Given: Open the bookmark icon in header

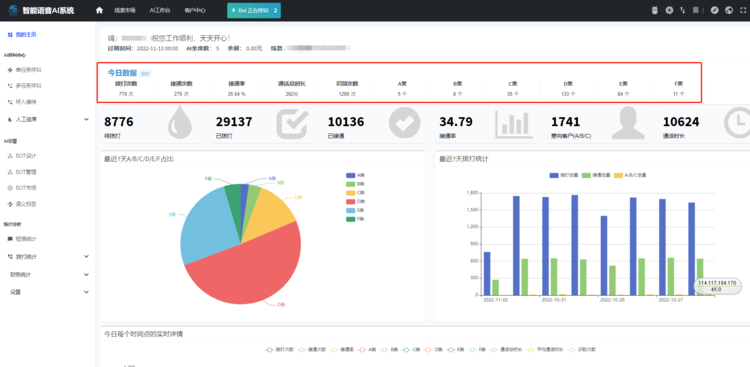Looking at the screenshot, I should click(695, 10).
